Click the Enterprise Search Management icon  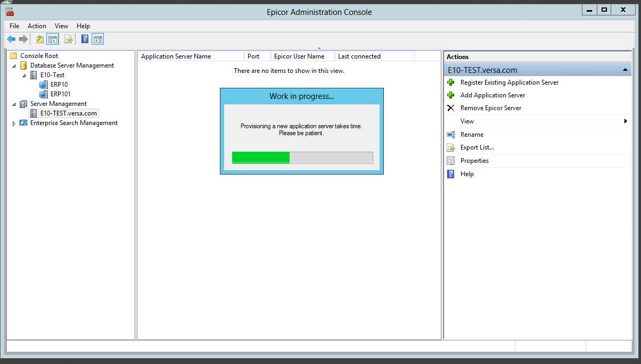tap(23, 123)
